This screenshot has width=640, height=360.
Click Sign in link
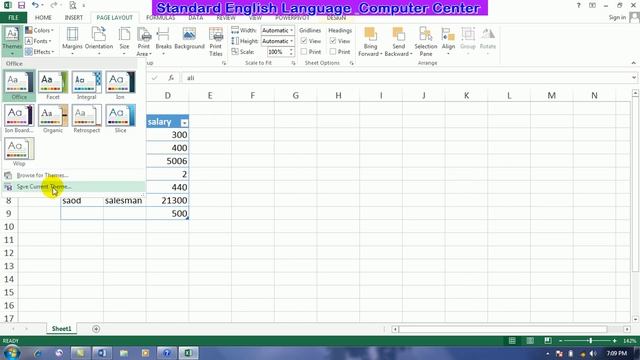tap(617, 17)
